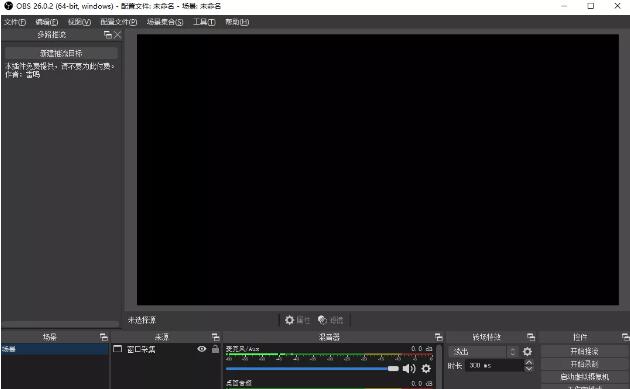Click 开始推流 start streaming button

pos(584,351)
